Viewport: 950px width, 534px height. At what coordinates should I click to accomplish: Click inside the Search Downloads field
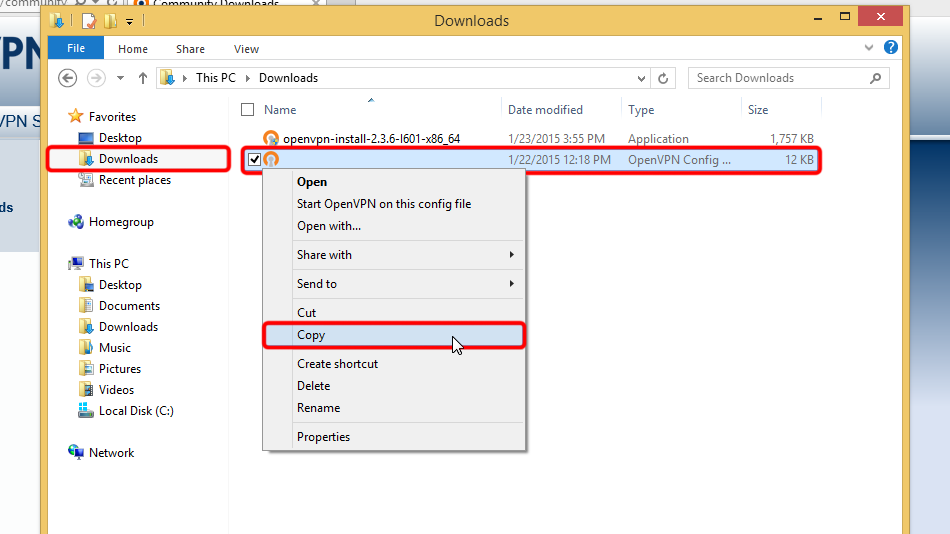[x=780, y=78]
